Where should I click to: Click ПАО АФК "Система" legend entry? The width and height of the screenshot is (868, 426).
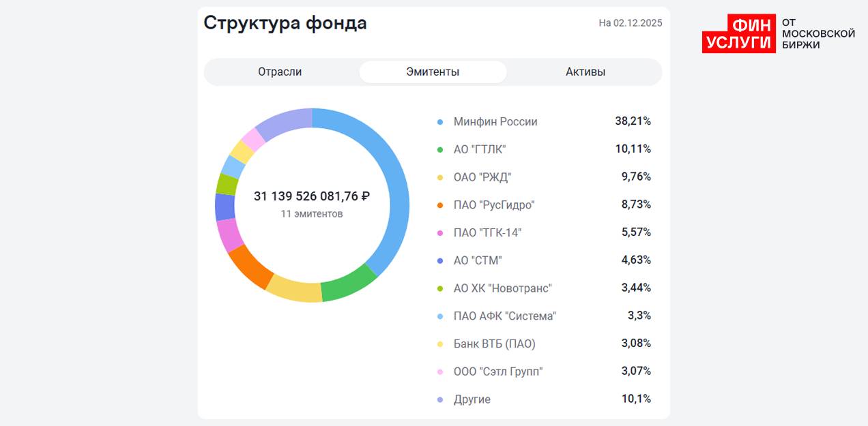click(505, 316)
